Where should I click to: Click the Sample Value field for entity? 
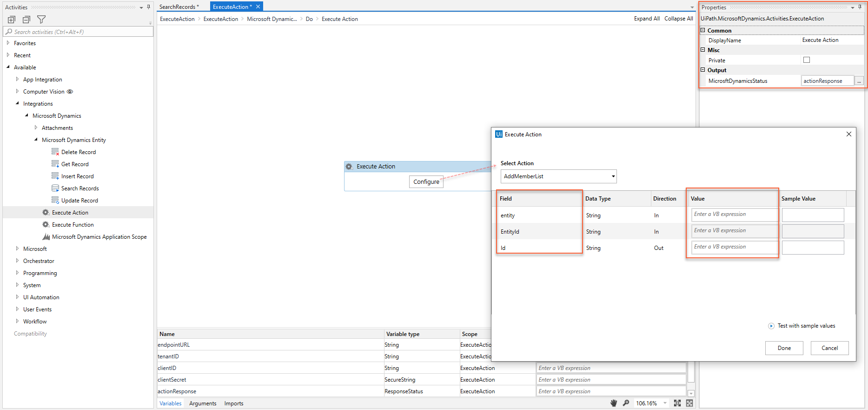pos(813,215)
